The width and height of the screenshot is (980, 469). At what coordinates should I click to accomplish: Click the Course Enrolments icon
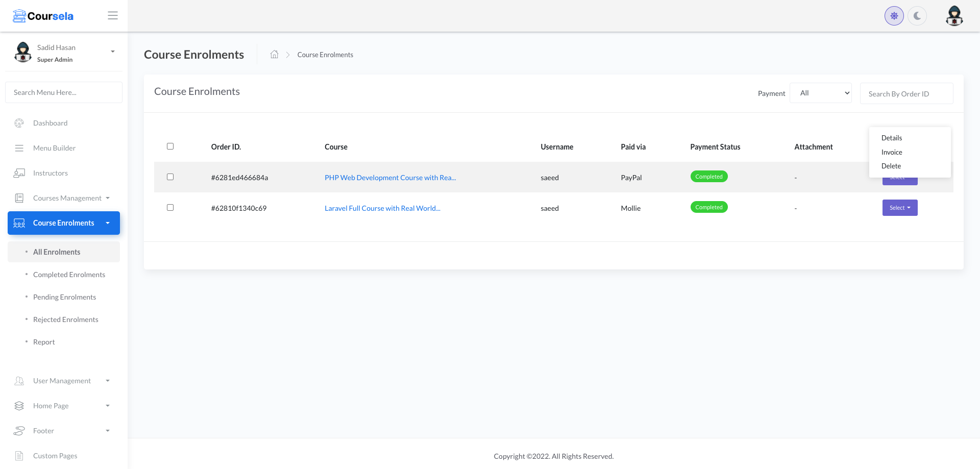click(19, 223)
